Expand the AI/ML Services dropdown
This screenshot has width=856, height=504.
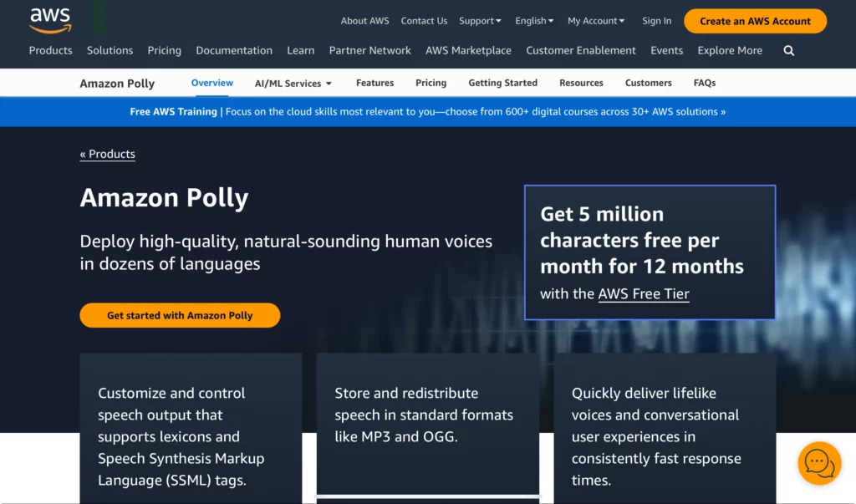pyautogui.click(x=293, y=83)
